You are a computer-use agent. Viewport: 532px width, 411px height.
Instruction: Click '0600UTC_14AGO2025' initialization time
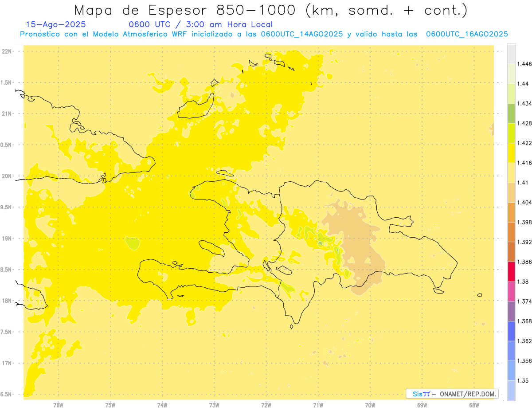(301, 34)
